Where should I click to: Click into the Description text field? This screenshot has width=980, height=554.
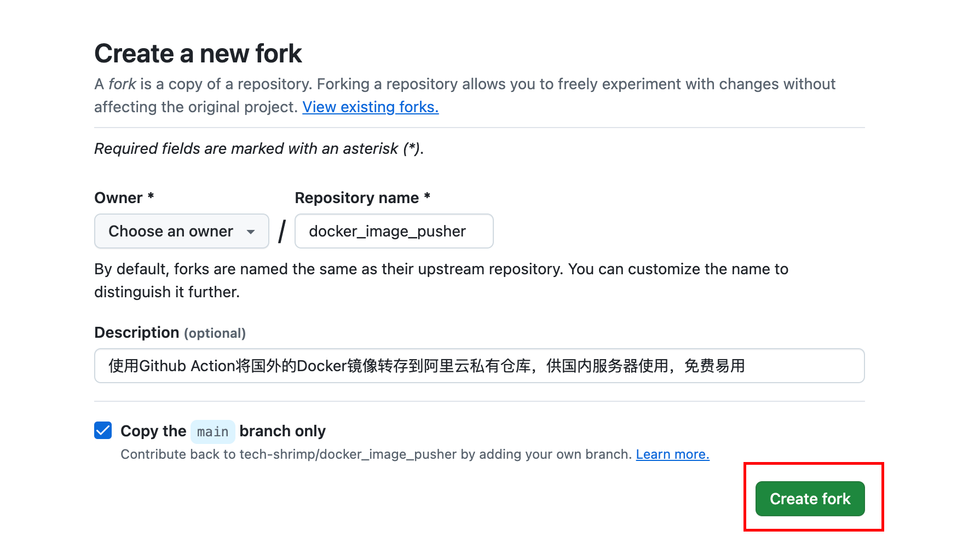click(x=480, y=366)
